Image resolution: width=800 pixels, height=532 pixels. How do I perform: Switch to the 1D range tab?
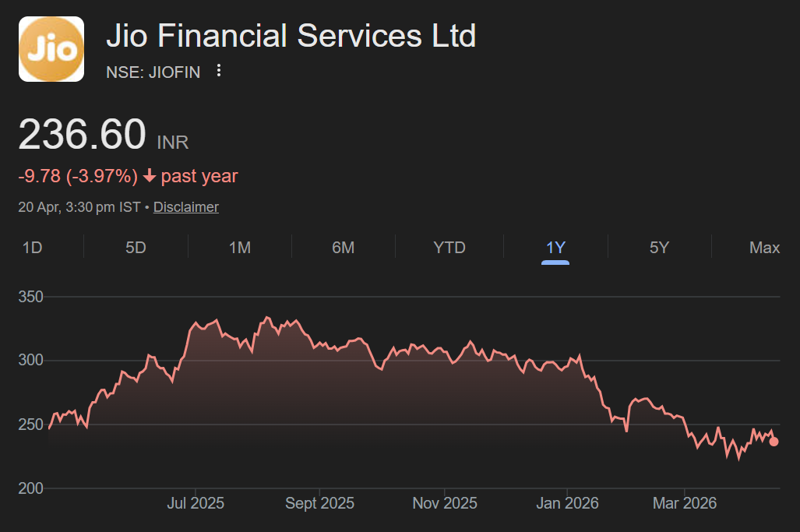point(32,248)
